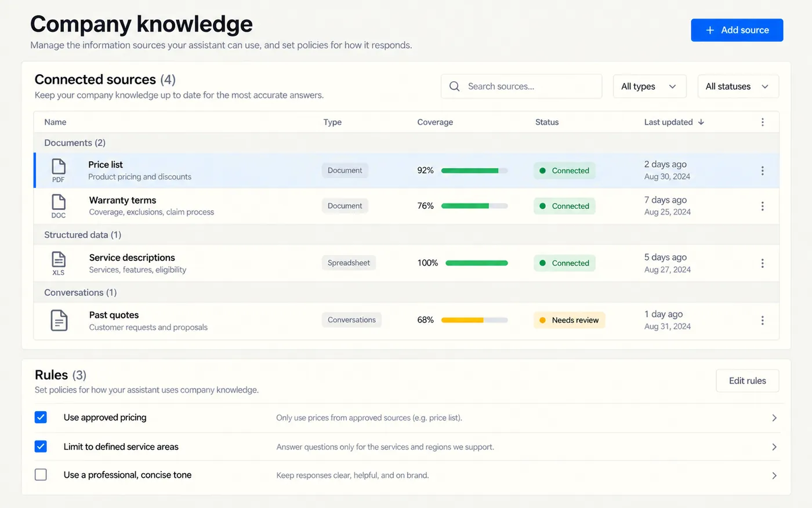Click the Document tag in Price list row
This screenshot has width=812, height=508.
click(x=345, y=170)
